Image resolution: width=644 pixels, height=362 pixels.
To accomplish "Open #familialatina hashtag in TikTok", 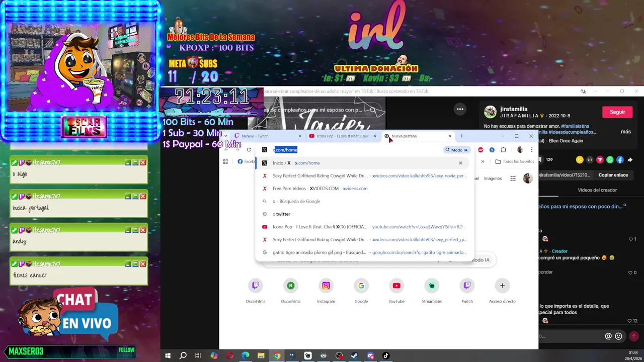I will click(575, 126).
